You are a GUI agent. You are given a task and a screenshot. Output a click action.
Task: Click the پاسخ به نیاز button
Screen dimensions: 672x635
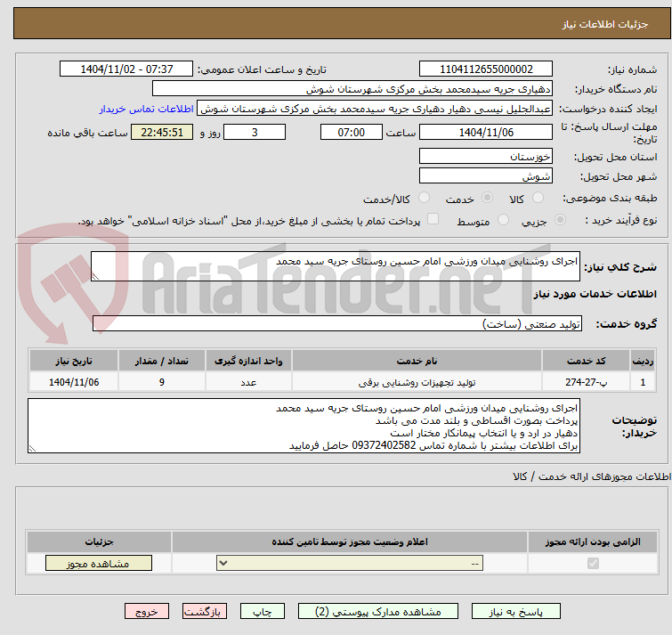pos(516,612)
